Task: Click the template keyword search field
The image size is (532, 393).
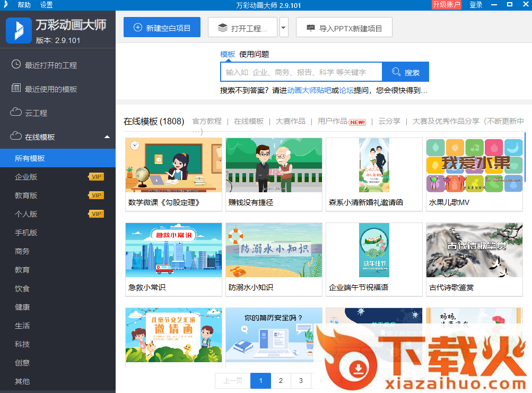Action: pyautogui.click(x=301, y=72)
